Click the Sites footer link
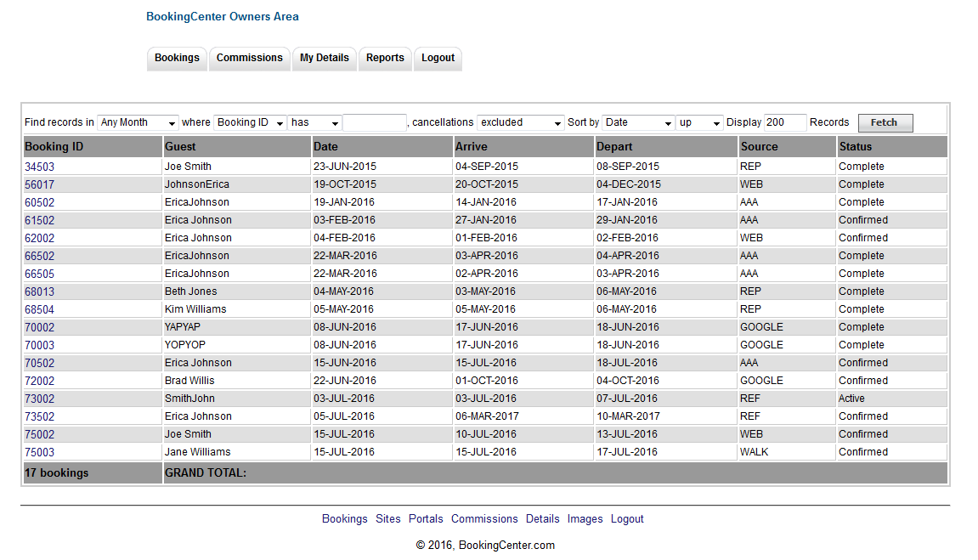 click(388, 519)
